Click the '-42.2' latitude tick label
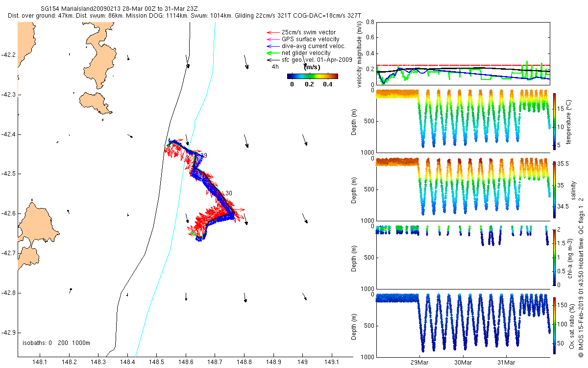Screen dimensions: 588x368 point(8,55)
